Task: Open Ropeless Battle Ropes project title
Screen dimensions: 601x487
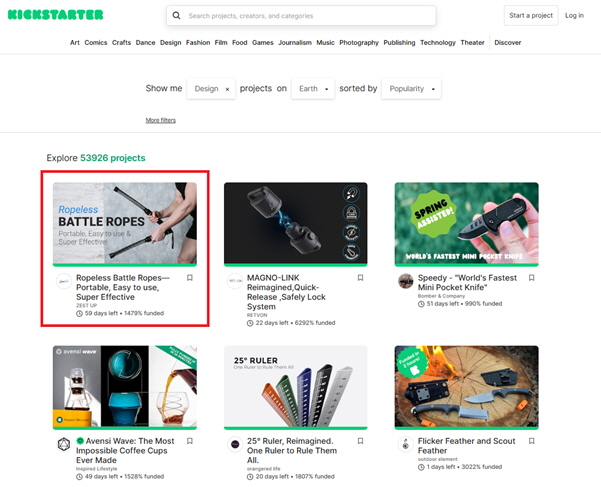Action: [x=123, y=287]
